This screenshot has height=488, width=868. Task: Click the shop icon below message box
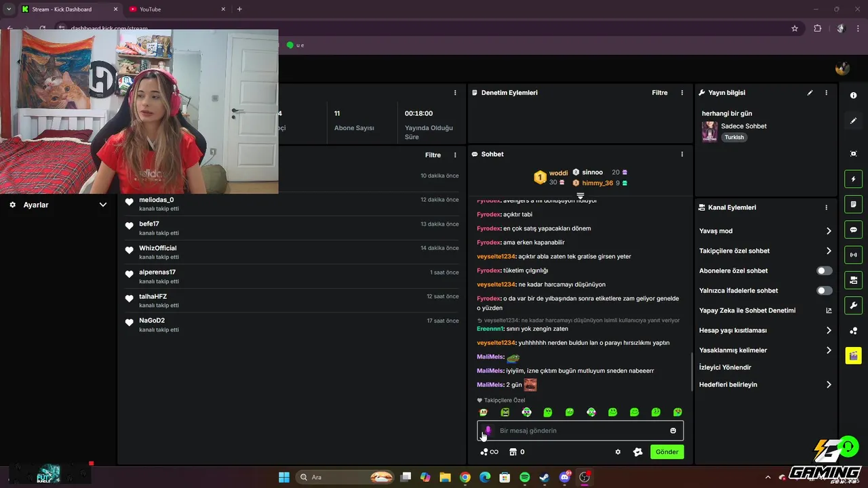(x=513, y=452)
